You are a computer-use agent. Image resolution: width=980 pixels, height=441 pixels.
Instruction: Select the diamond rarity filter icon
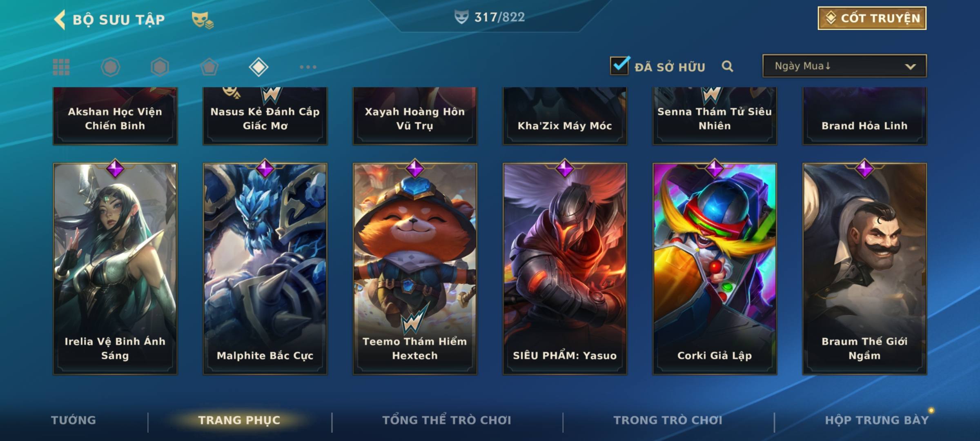coord(258,67)
